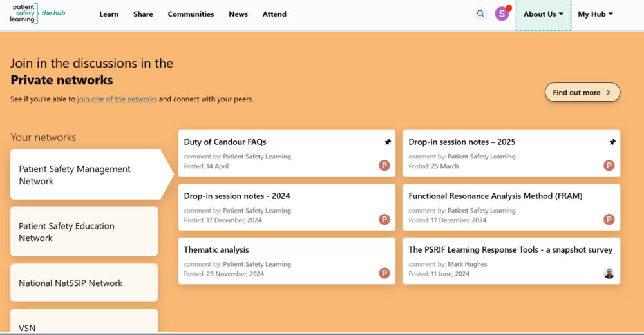Click the P avatar on the FRAM card

point(609,220)
